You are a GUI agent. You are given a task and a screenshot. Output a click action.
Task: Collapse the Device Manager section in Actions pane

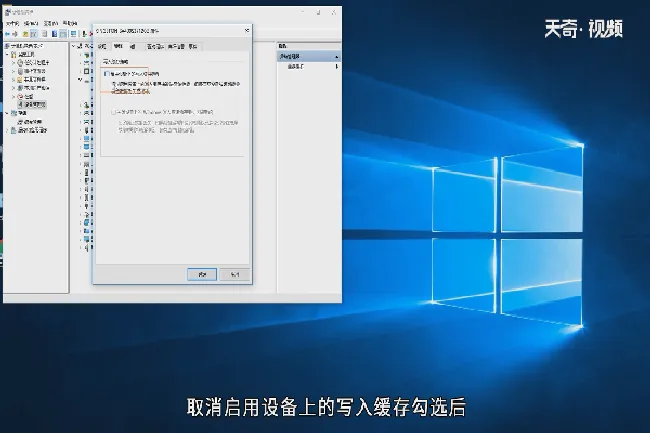(x=337, y=56)
